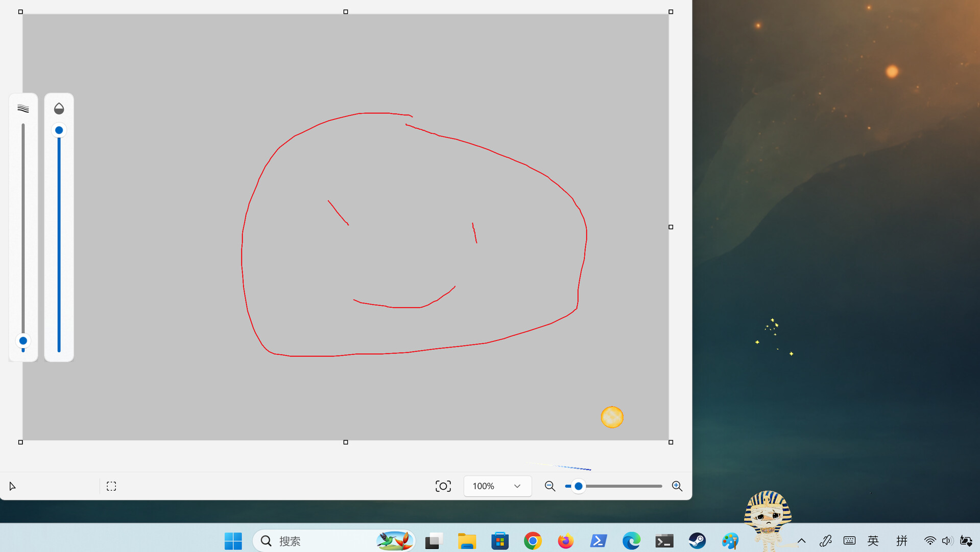980x552 pixels.
Task: Open Task View from the taskbar
Action: point(434,541)
